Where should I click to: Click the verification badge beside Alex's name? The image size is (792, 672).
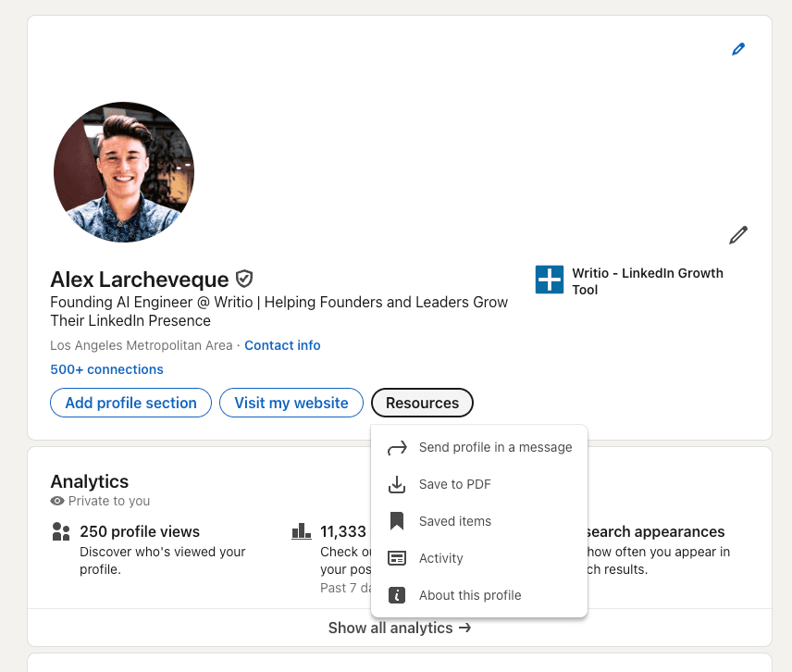(243, 279)
